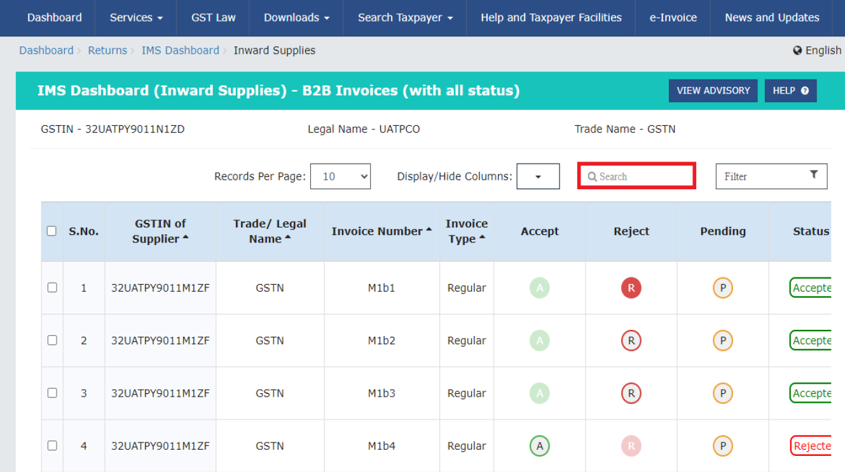
Task: Click Reject icon for invoice M1b3
Action: [631, 394]
